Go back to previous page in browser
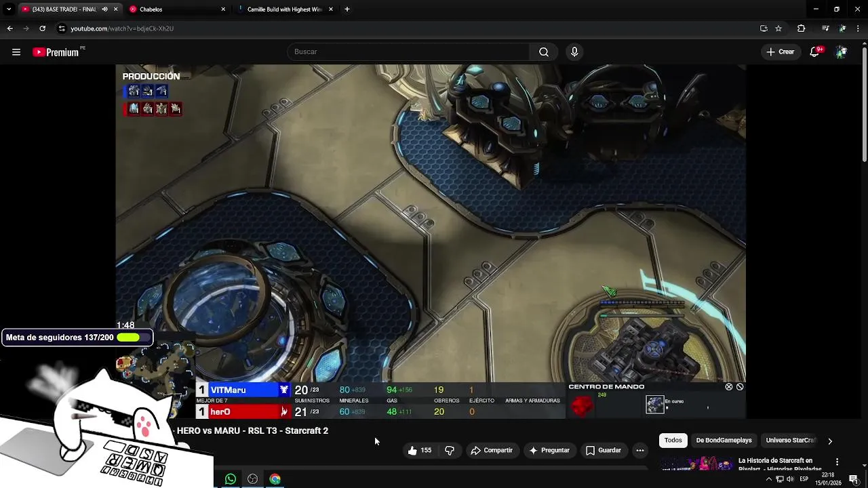The image size is (868, 488). [9, 28]
